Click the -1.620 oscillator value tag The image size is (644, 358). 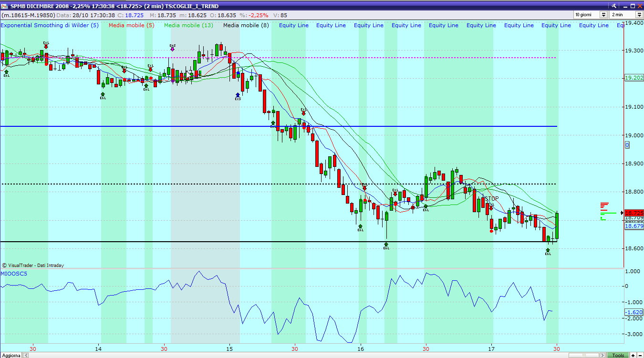pos(634,312)
